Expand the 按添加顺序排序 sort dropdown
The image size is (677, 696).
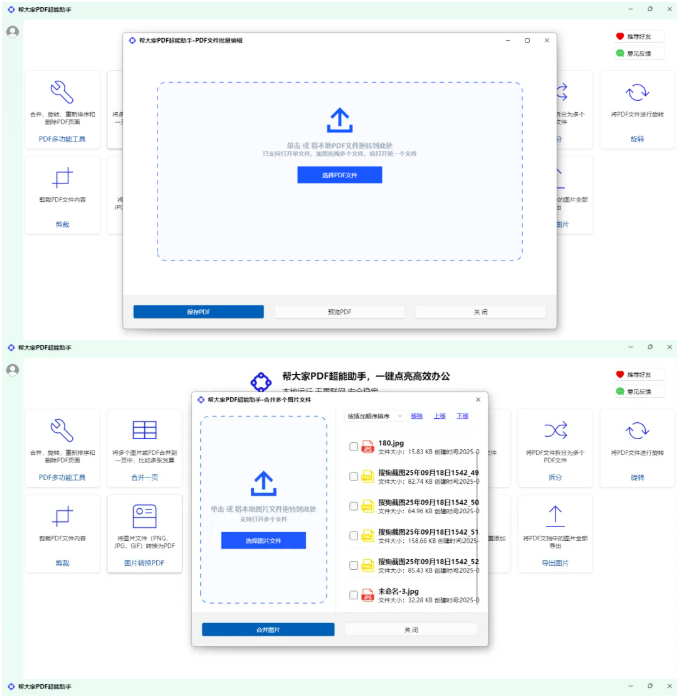[x=374, y=415]
